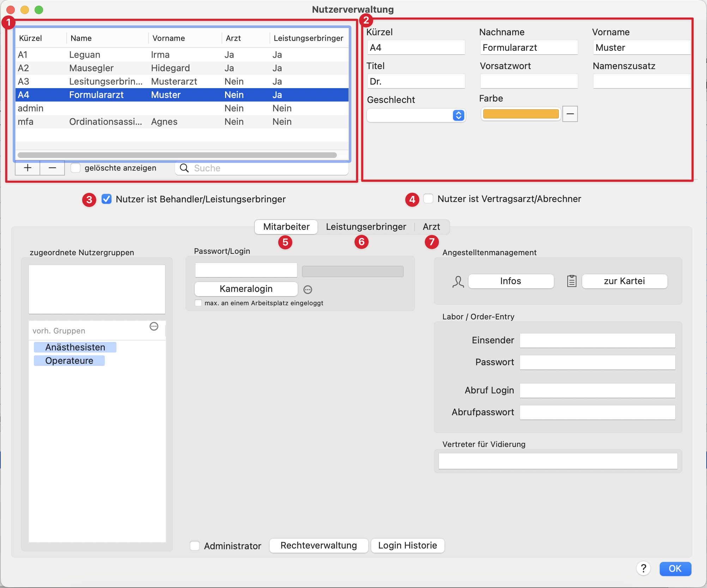
Task: Enable Nutzer ist Vertragsarzt/Abrechner
Action: point(428,199)
